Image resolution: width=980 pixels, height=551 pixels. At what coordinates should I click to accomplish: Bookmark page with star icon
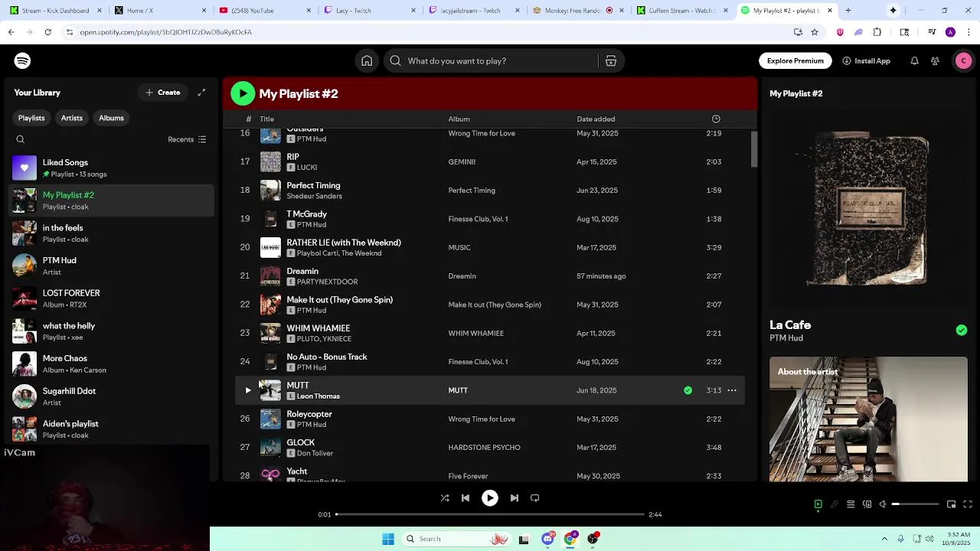[x=815, y=32]
